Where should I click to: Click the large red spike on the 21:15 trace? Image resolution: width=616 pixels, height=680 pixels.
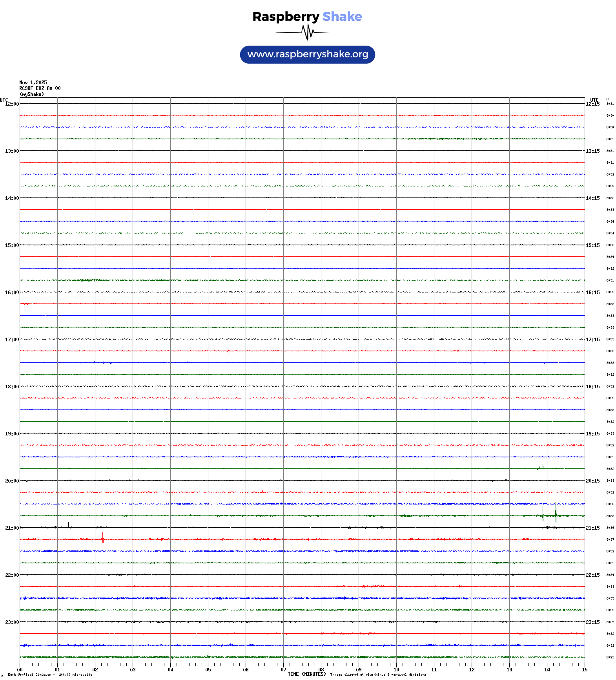coord(103,536)
